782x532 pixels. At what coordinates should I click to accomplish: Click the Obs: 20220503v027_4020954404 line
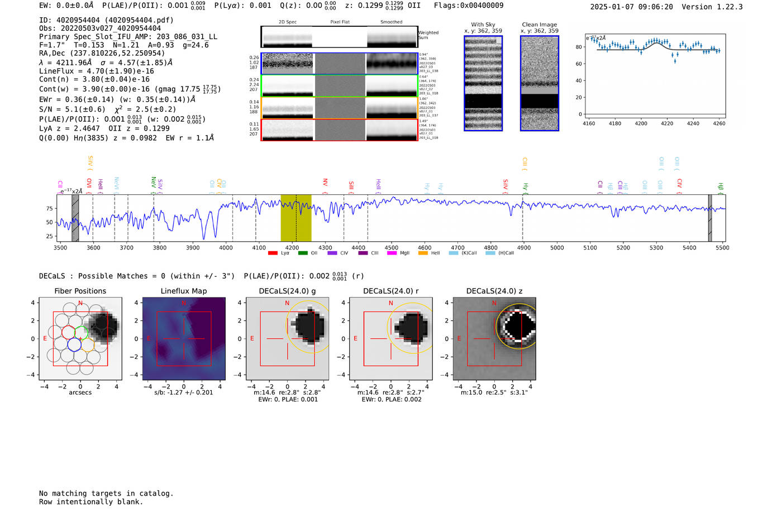100,28
